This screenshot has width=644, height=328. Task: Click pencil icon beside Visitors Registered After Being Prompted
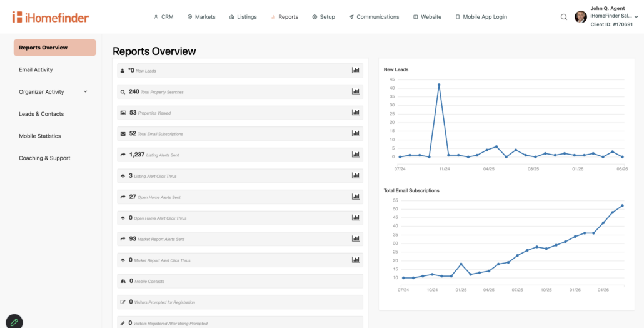pos(123,324)
